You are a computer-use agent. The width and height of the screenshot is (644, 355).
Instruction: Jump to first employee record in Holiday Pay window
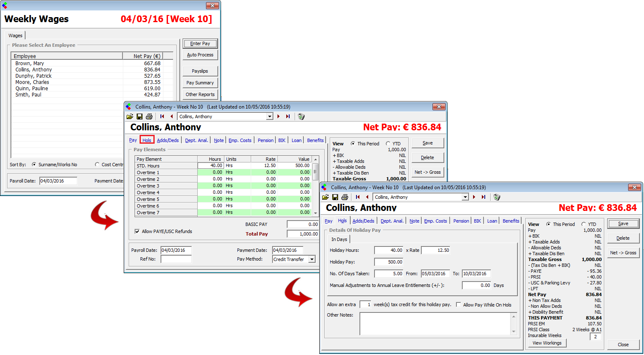(358, 197)
